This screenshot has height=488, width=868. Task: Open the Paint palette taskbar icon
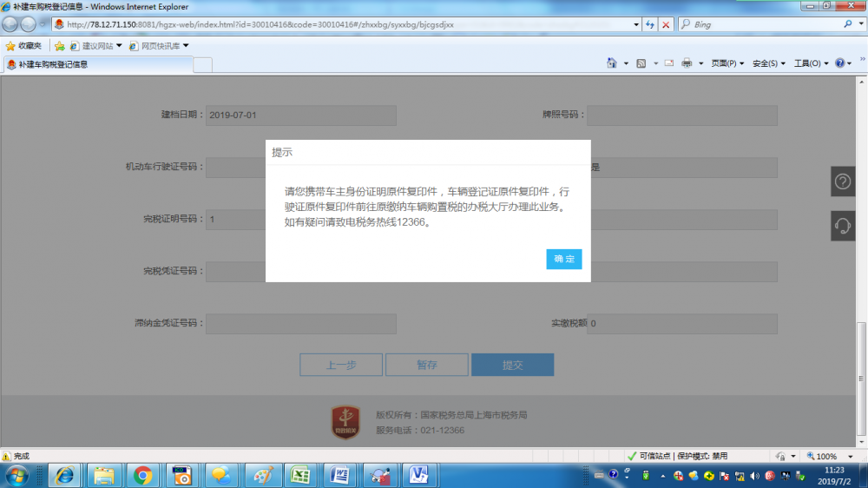(x=261, y=476)
